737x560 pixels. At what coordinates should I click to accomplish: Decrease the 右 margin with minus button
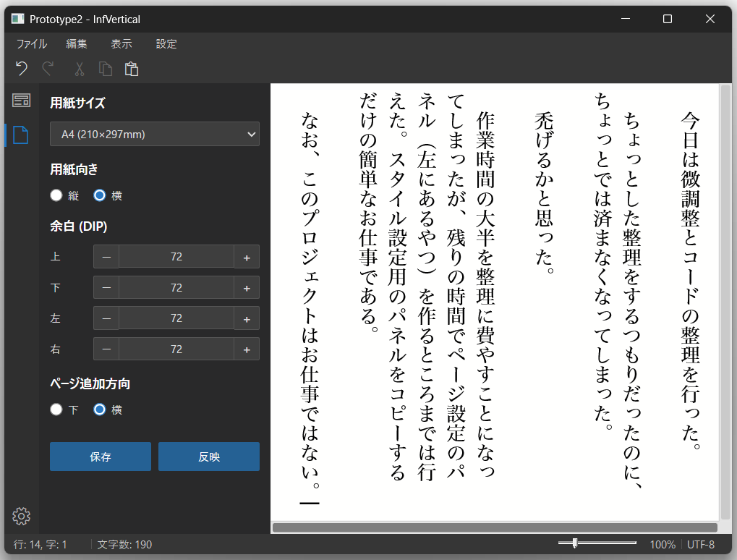[106, 349]
